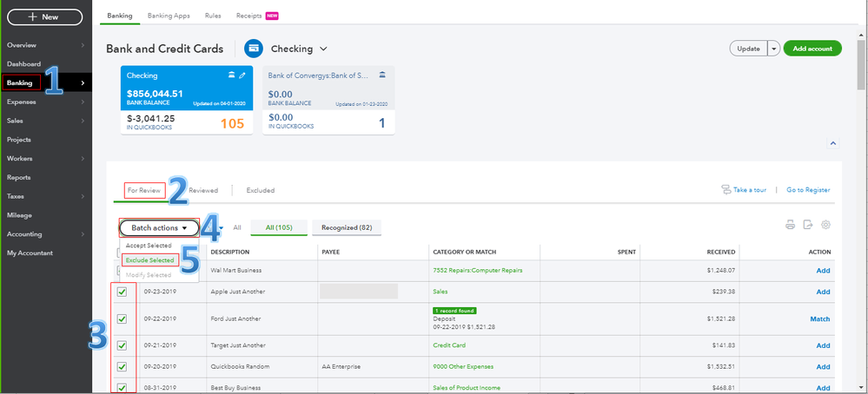
Task: Uncheck the Apple Just Another transaction checkbox
Action: pos(122,292)
